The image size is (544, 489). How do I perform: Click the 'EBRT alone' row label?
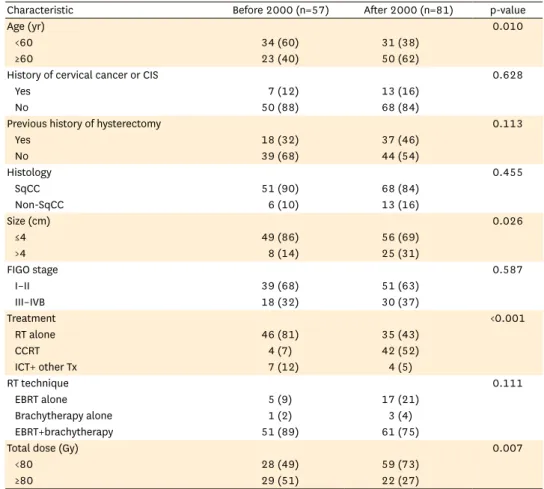41,399
